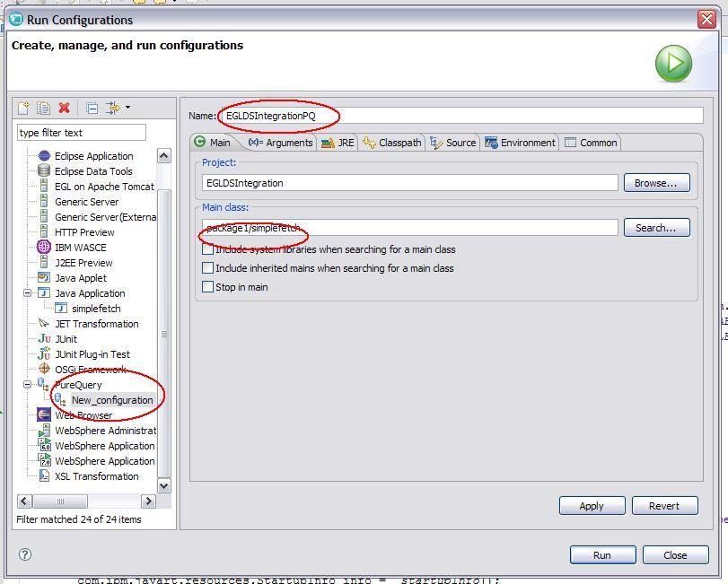The height and width of the screenshot is (584, 728).
Task: Click the Project text field
Action: 410,183
